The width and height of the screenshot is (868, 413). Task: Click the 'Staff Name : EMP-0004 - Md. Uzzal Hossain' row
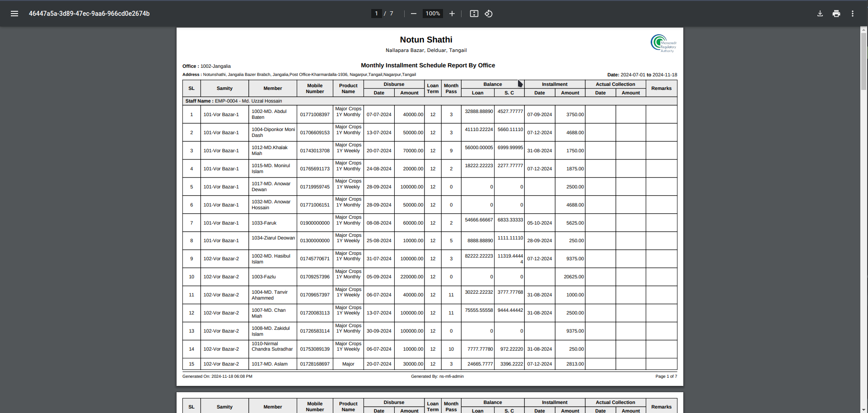tap(429, 101)
